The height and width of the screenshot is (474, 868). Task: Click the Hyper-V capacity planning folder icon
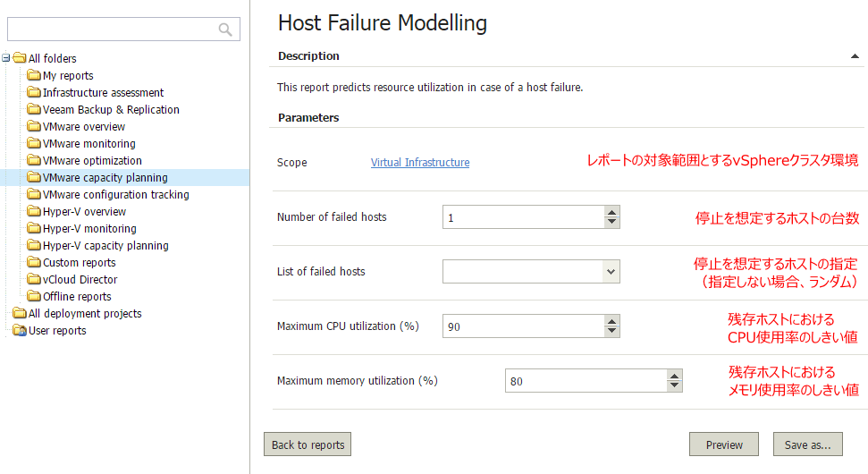pos(34,245)
